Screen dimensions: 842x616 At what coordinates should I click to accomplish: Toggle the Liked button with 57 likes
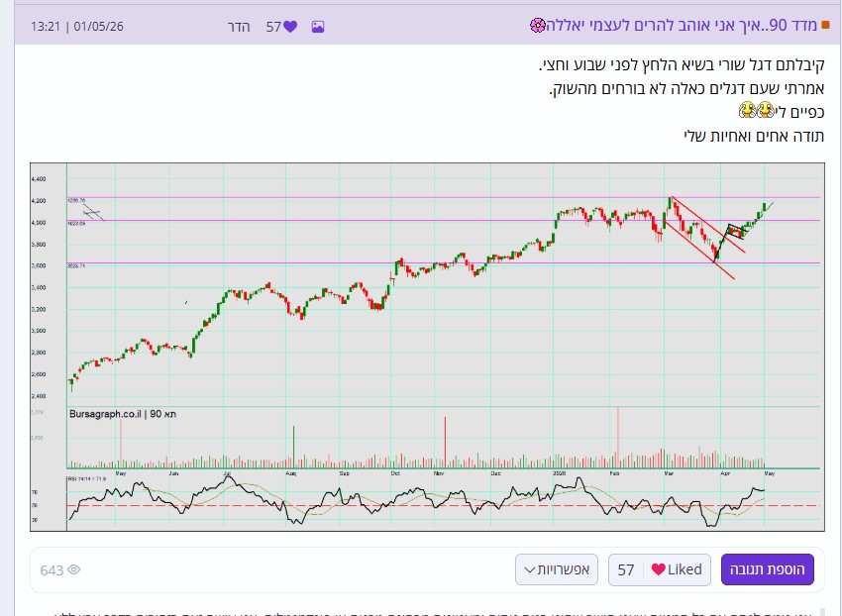click(660, 569)
